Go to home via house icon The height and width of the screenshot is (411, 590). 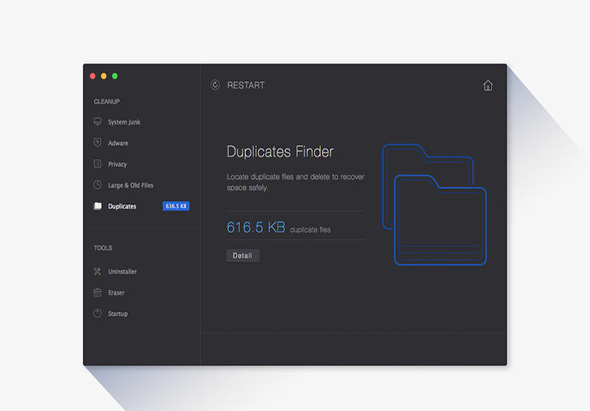click(x=488, y=85)
